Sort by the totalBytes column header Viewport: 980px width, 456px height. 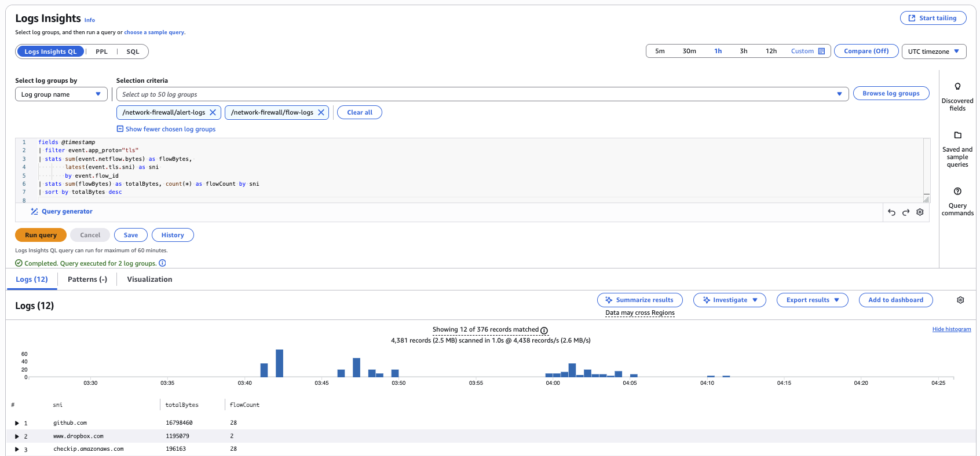tap(182, 405)
